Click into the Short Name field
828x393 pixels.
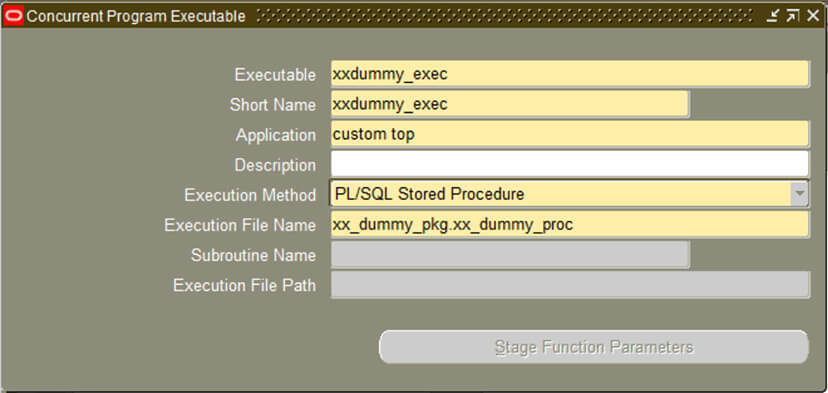pyautogui.click(x=510, y=104)
